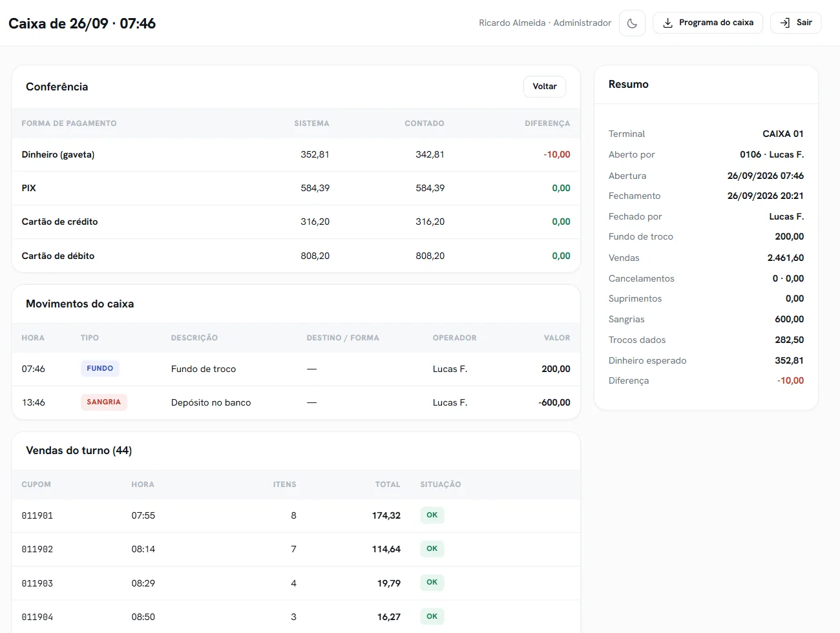
Task: Click the FUNDO type badge
Action: [x=100, y=369]
